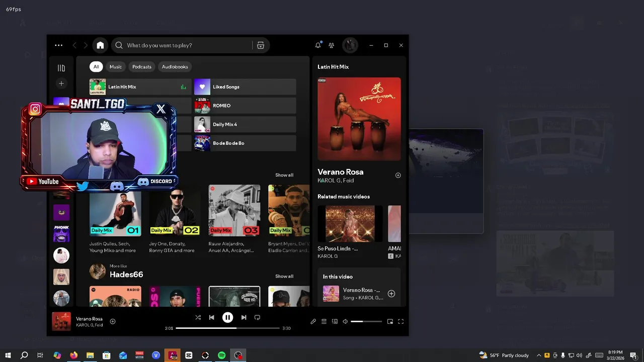Select the Podcasts filter chip
Screen dimensions: 644x362
(x=142, y=67)
